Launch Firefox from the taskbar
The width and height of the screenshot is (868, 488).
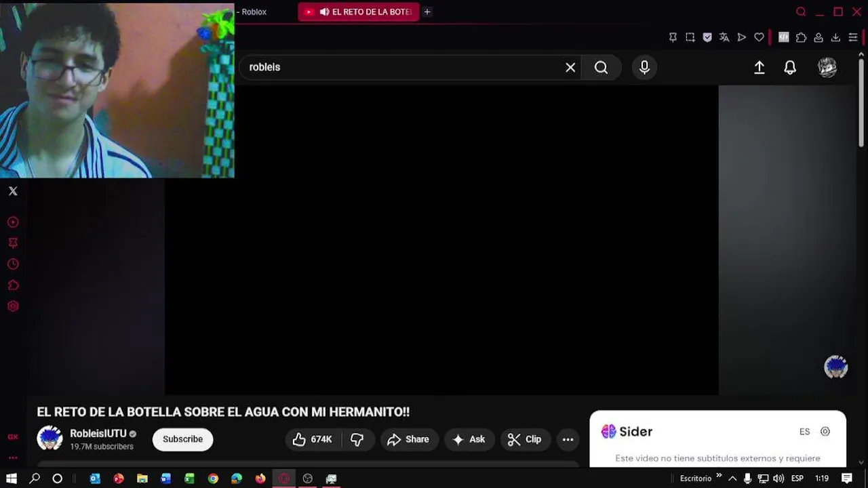[x=260, y=479]
